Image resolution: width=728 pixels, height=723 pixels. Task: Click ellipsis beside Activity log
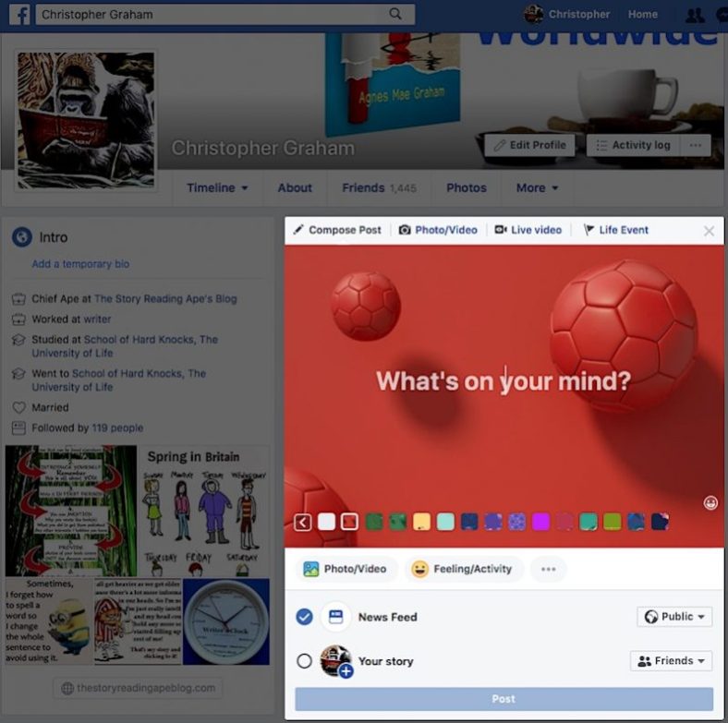[695, 145]
